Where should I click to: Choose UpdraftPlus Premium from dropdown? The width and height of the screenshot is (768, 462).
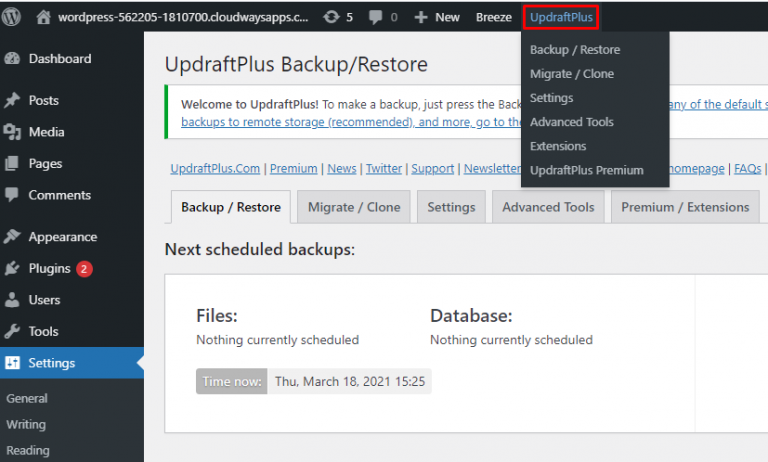(x=587, y=170)
